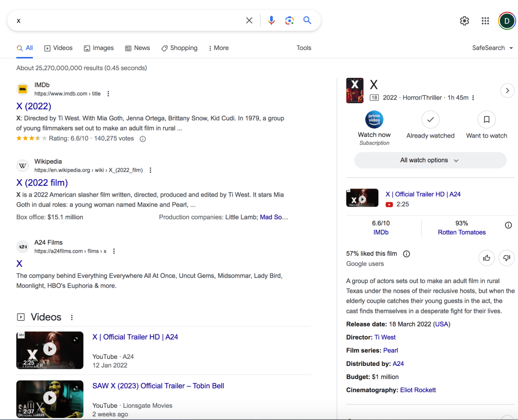Open Google Lens image search
518x420 pixels.
pos(289,20)
